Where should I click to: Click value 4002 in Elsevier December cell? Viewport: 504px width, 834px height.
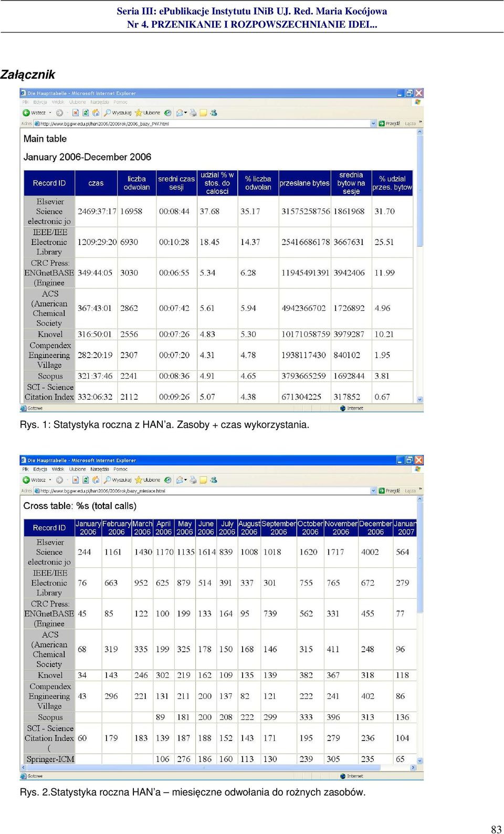(x=370, y=552)
